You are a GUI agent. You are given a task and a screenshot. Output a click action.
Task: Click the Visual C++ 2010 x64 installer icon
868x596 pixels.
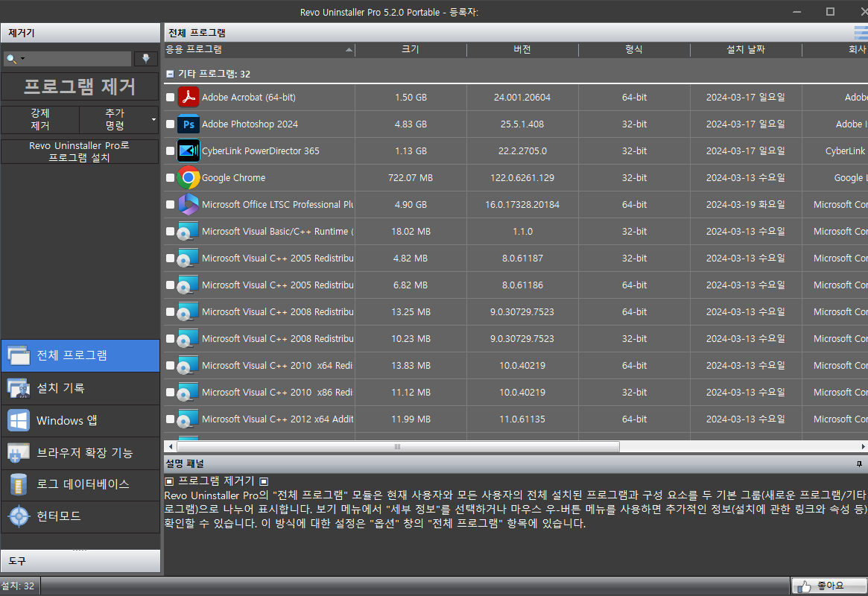(189, 366)
